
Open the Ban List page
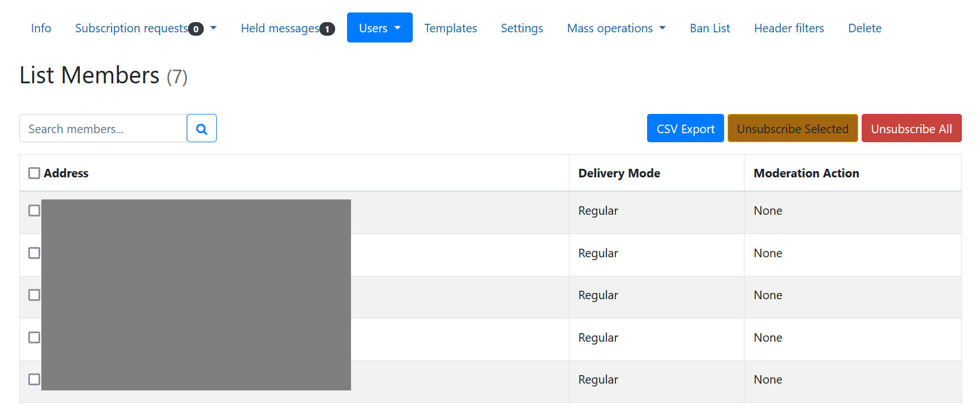[x=709, y=28]
